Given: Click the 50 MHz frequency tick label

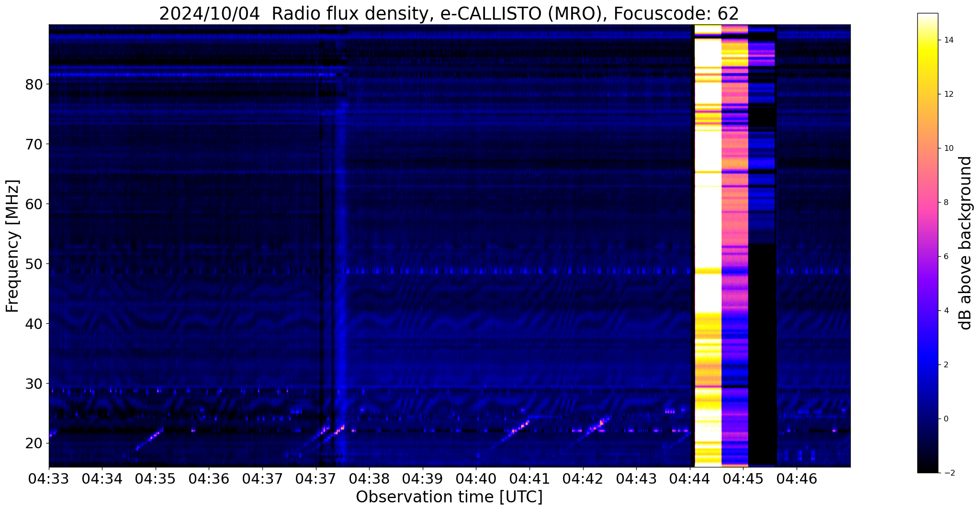Looking at the screenshot, I should click(x=34, y=264).
